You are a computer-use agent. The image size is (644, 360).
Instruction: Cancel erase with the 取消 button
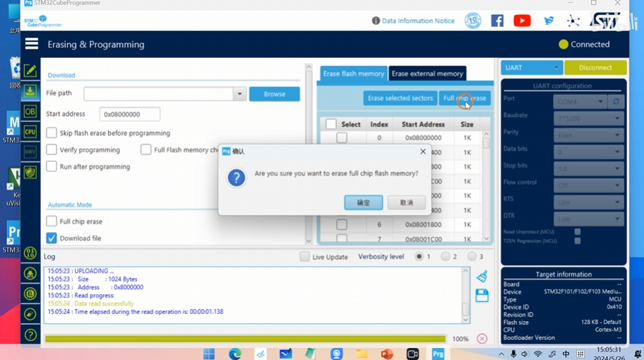pos(406,202)
